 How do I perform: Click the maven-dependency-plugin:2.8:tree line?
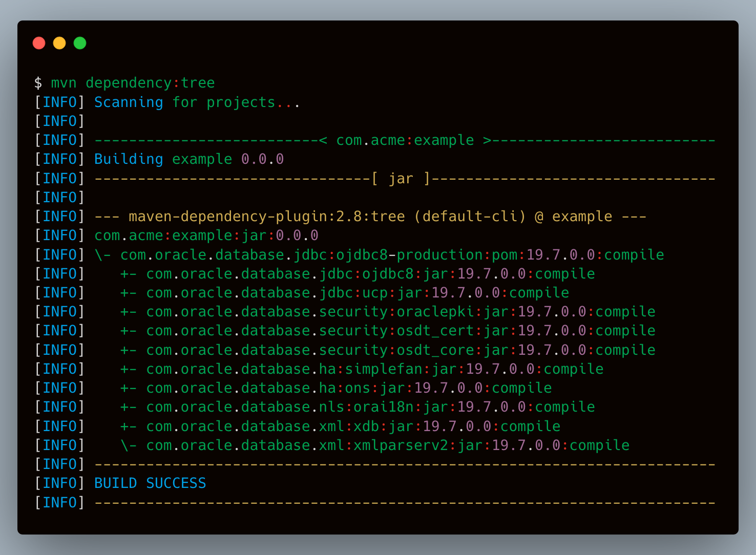pos(370,217)
